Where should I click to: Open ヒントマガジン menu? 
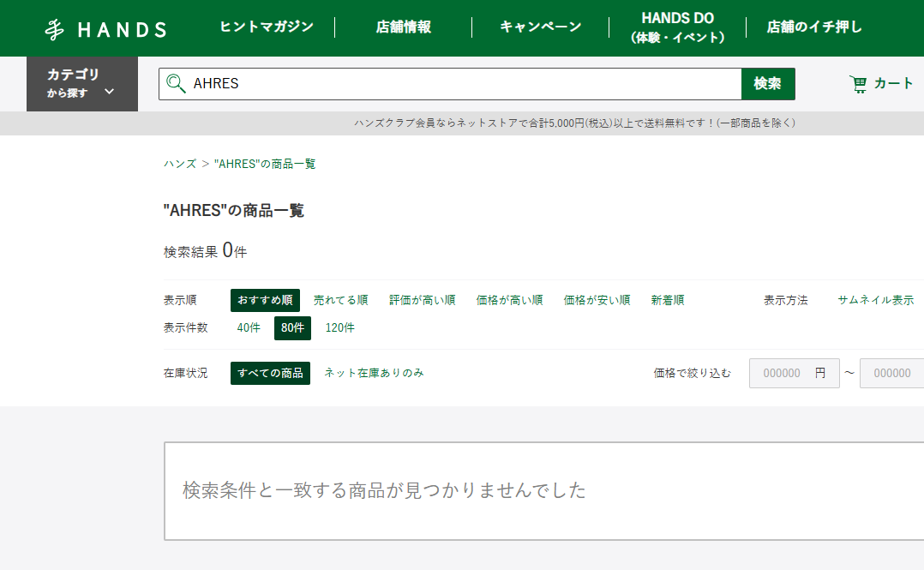(267, 27)
